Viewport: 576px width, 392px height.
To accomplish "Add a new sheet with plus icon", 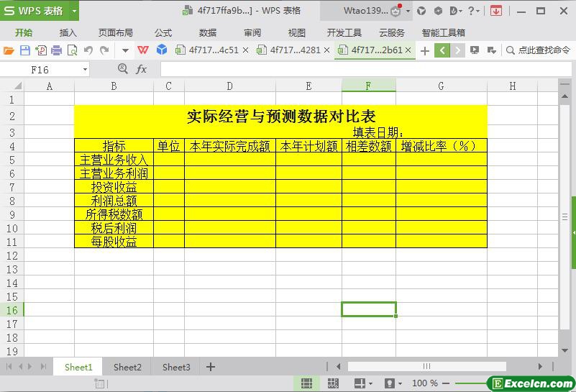I will (x=211, y=367).
